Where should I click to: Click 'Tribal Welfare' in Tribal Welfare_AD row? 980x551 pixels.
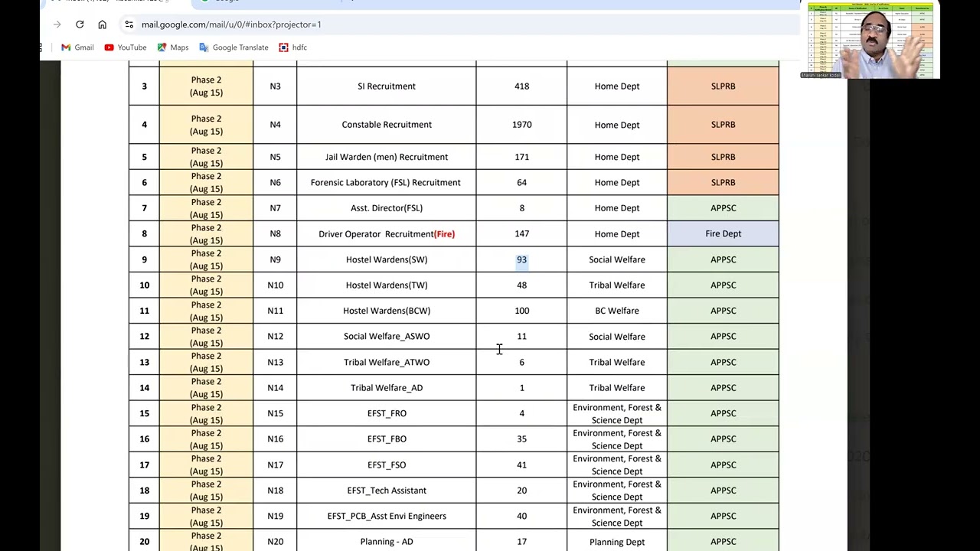tap(617, 388)
